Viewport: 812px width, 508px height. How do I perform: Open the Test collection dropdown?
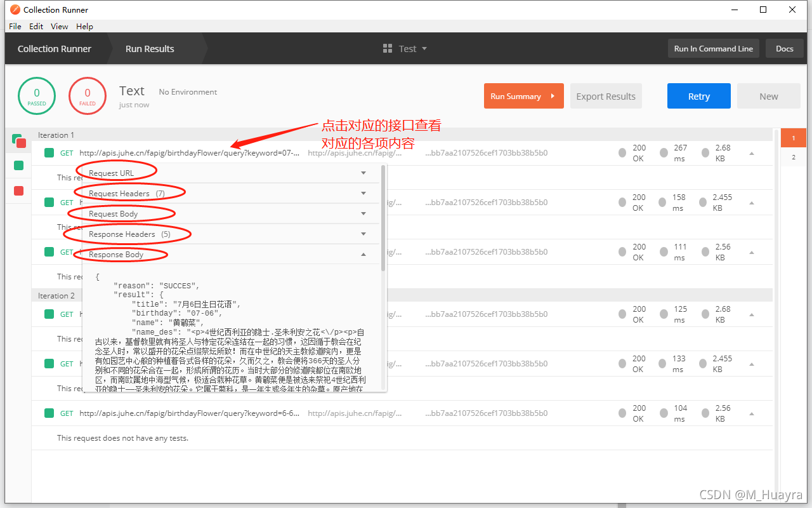click(x=424, y=49)
